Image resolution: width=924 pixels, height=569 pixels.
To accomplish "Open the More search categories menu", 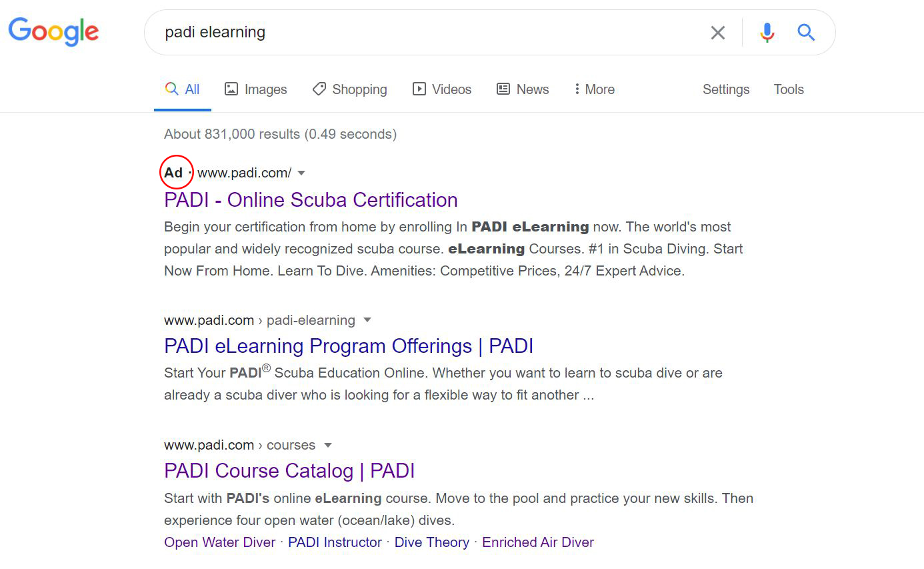I will pyautogui.click(x=593, y=89).
